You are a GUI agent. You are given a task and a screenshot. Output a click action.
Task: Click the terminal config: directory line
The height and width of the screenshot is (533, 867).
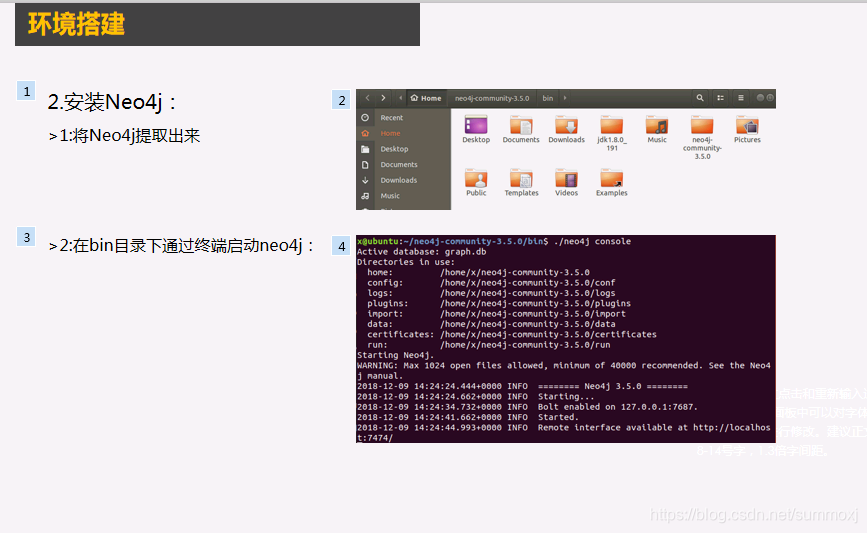coord(491,283)
